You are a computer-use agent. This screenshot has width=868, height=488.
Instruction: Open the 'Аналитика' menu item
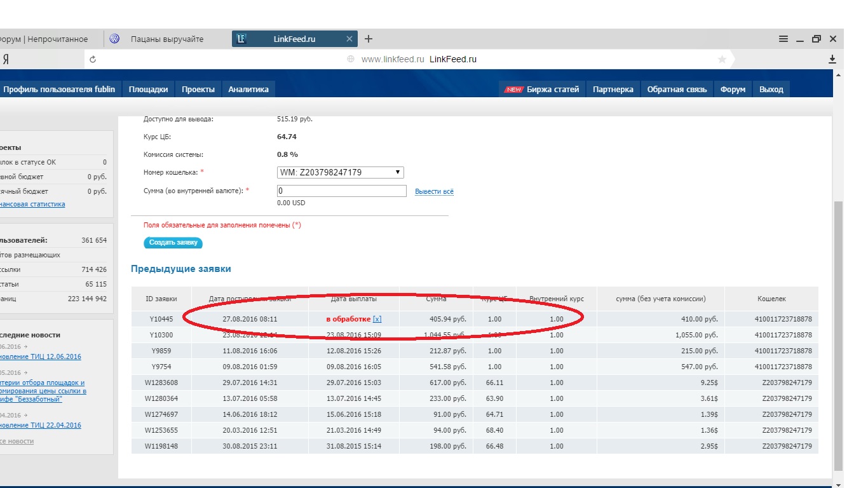click(x=248, y=89)
